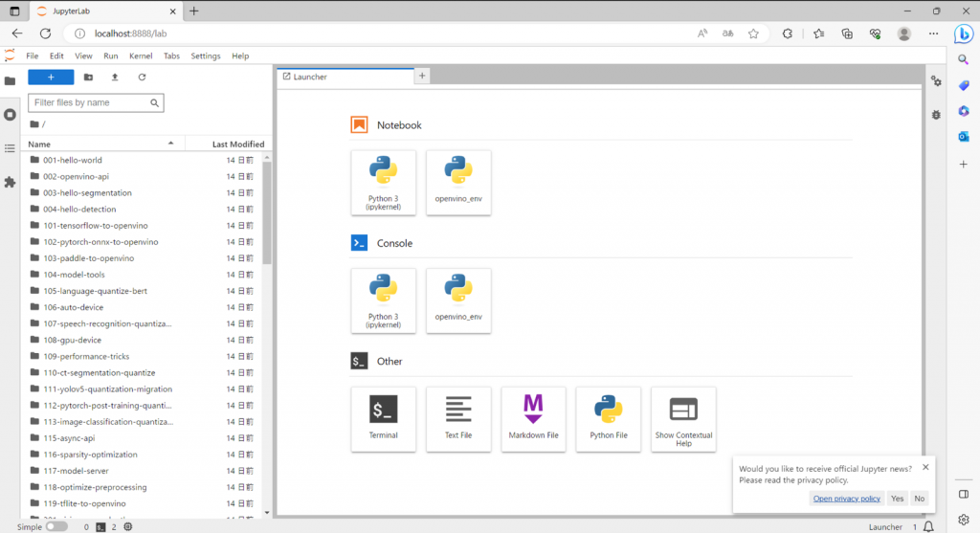The width and height of the screenshot is (980, 533).
Task: Add new tab beside Launcher
Action: (422, 76)
